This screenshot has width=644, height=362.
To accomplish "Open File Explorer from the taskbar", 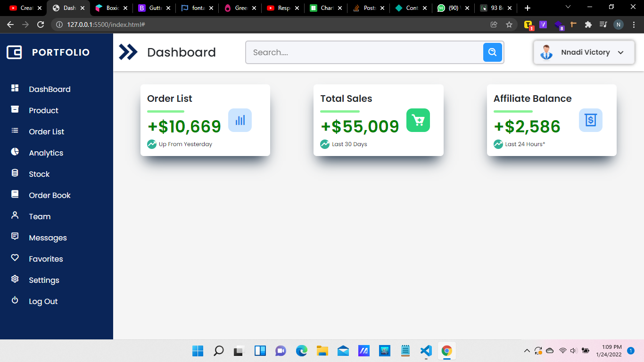I will [x=322, y=351].
